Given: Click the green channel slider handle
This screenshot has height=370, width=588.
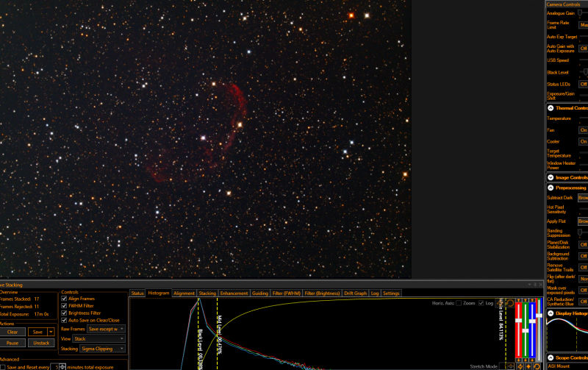Looking at the screenshot, I should (526, 330).
